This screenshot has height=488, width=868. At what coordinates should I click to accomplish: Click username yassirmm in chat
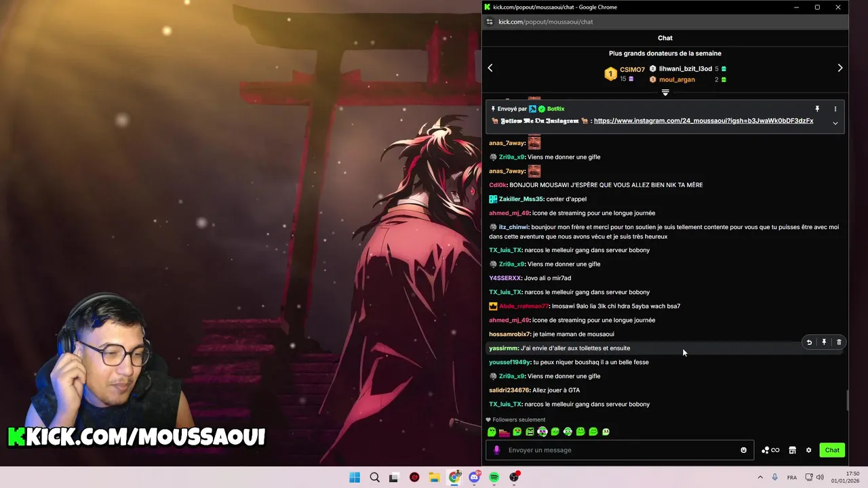click(x=503, y=348)
